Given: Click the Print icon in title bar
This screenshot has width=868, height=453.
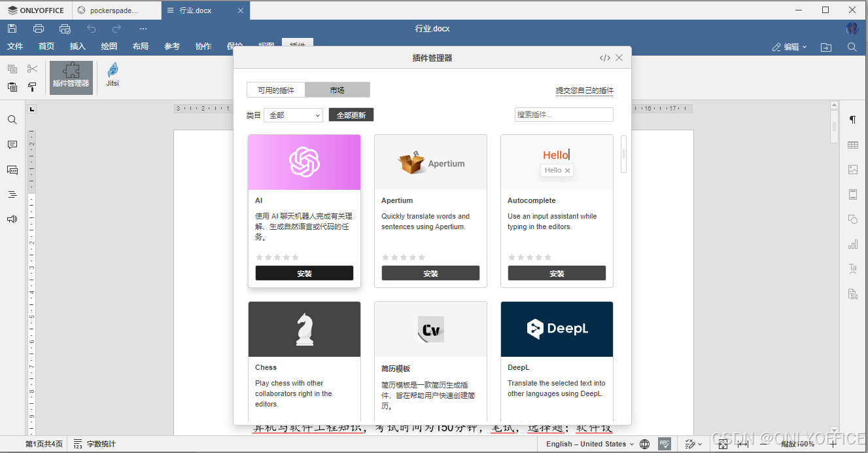Looking at the screenshot, I should click(39, 29).
